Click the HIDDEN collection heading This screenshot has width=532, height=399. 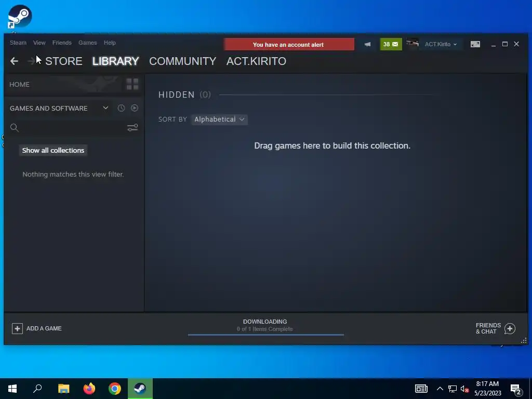pyautogui.click(x=177, y=95)
